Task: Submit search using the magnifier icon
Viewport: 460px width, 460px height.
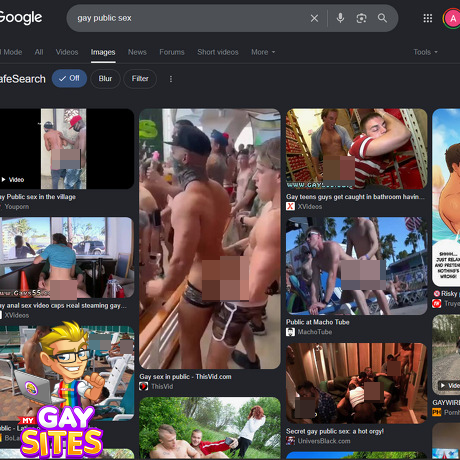Action: coord(382,18)
